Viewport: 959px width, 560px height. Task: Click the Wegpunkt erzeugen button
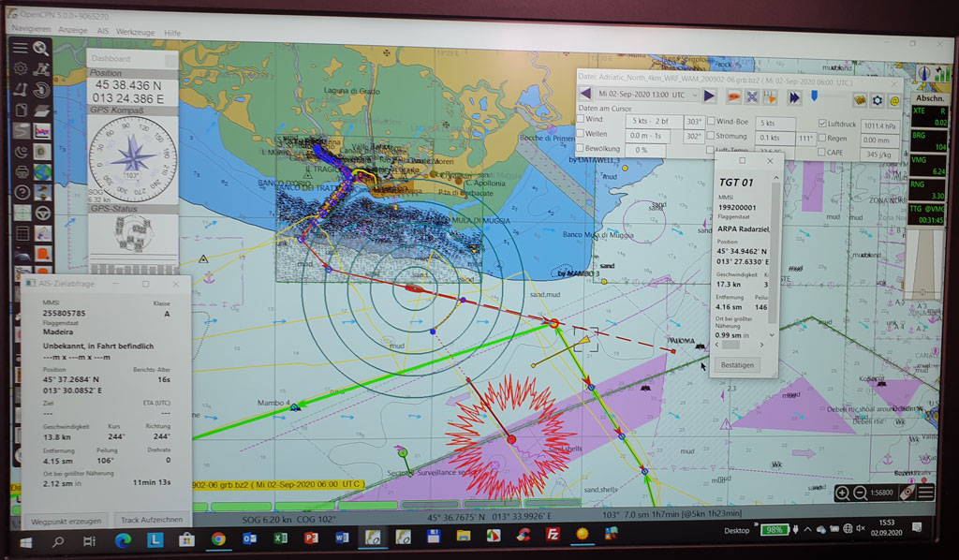[66, 521]
